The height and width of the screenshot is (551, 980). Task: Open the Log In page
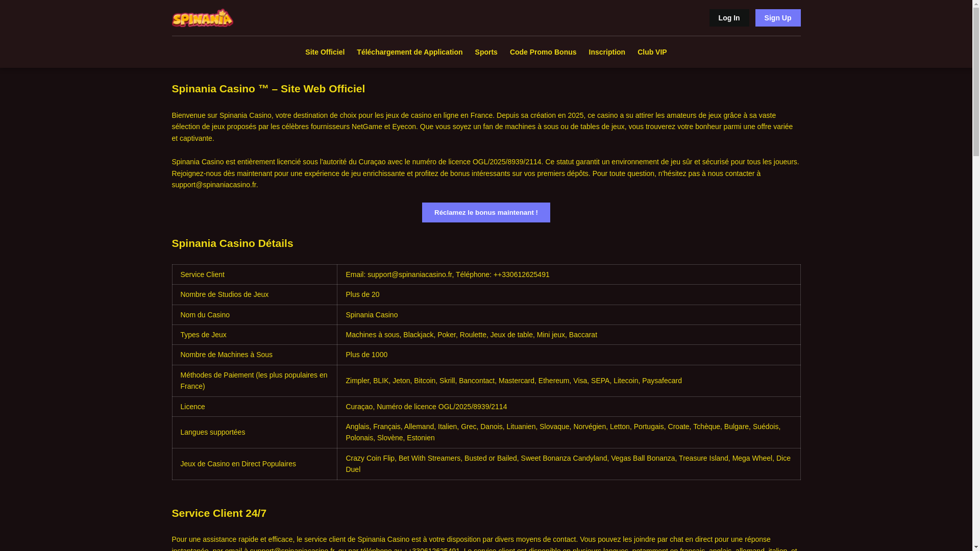coord(729,18)
